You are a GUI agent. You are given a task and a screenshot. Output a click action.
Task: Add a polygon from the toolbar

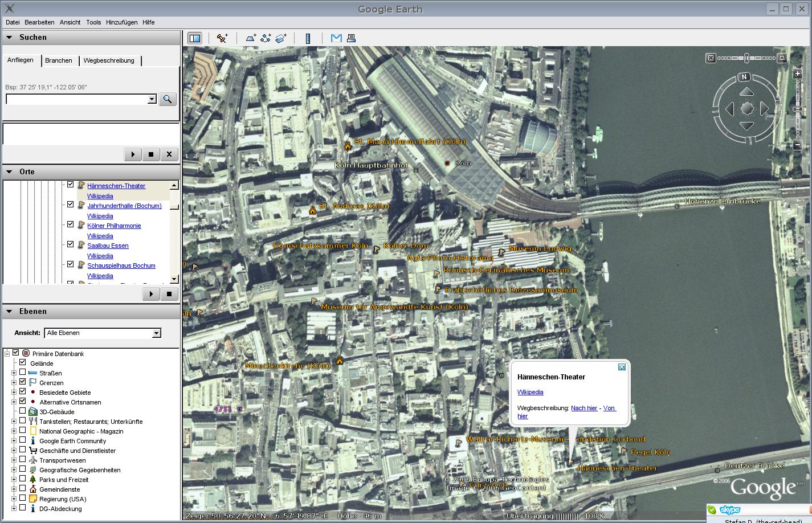click(x=251, y=38)
